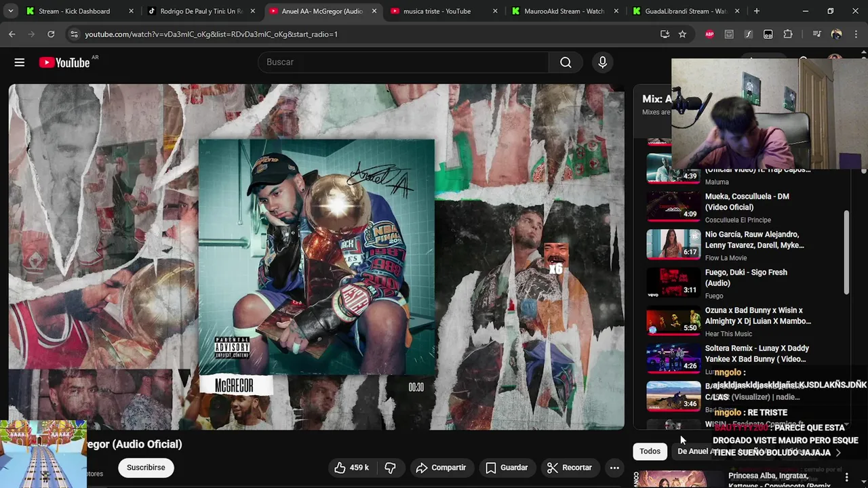Viewport: 868px width, 488px height.
Task: Close the Stream - Kick Dashboard tab
Action: 132,11
